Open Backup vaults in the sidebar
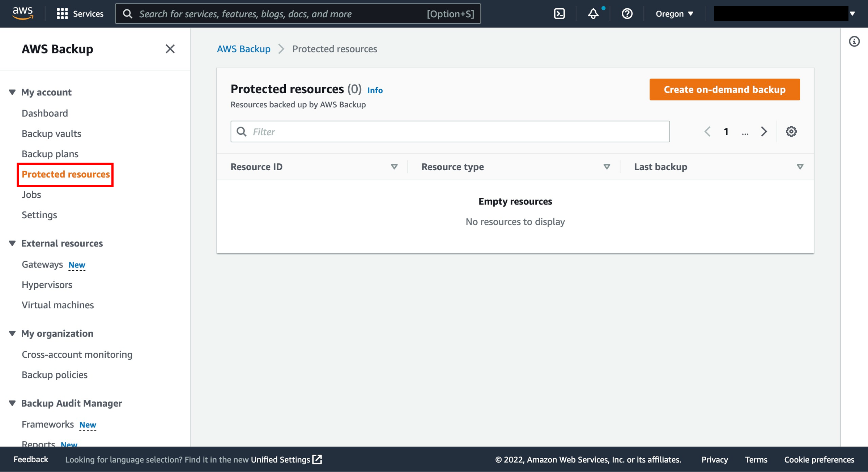 click(51, 133)
